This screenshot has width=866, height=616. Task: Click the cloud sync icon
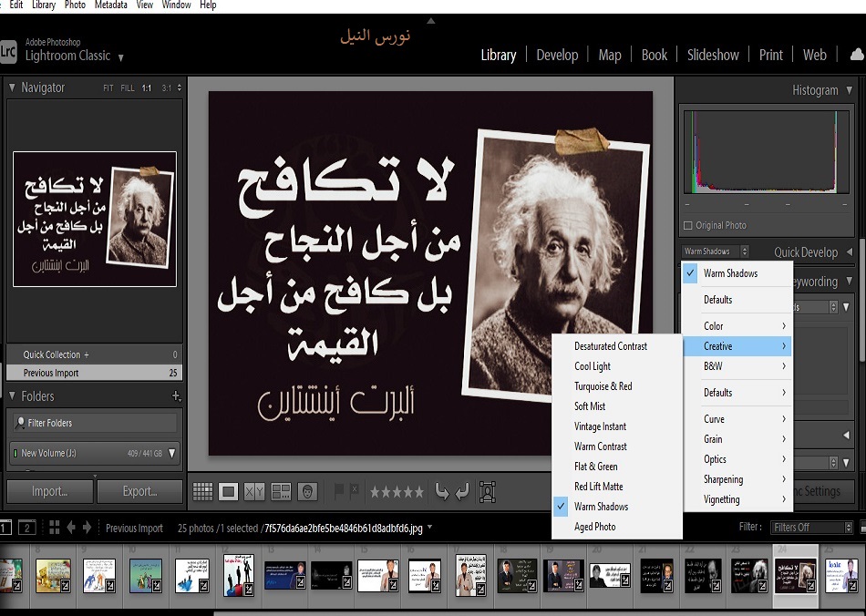pyautogui.click(x=857, y=54)
